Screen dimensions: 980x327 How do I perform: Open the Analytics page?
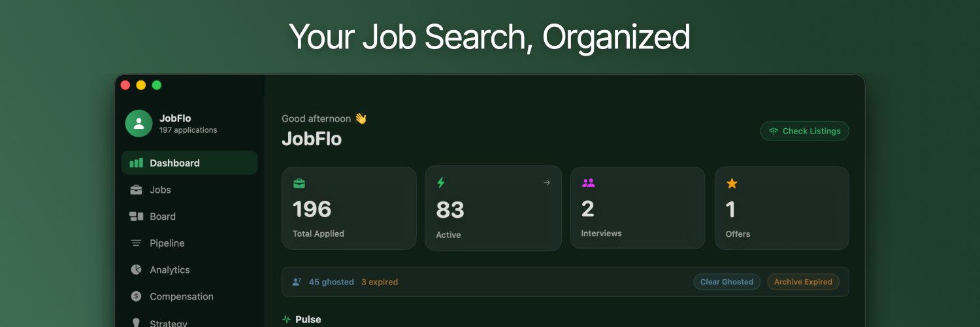point(189,269)
